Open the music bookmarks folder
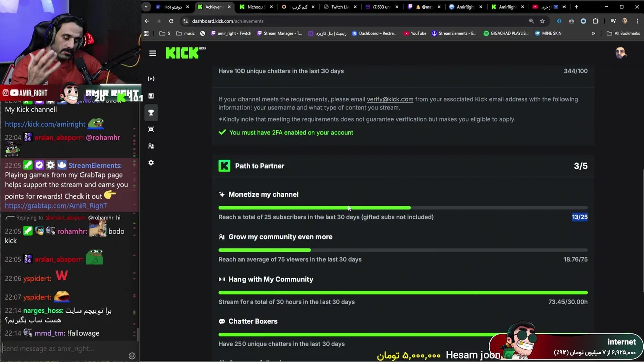Image resolution: width=644 pixels, height=362 pixels. (185, 33)
